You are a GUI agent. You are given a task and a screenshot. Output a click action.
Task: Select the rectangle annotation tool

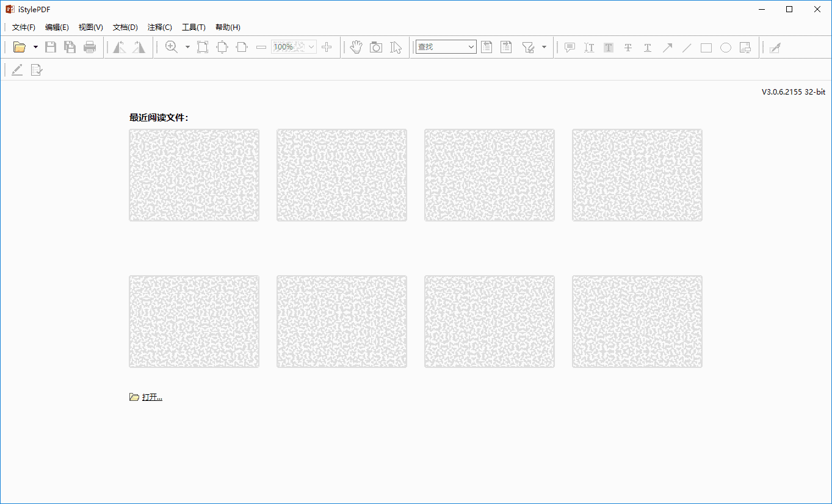click(x=706, y=47)
